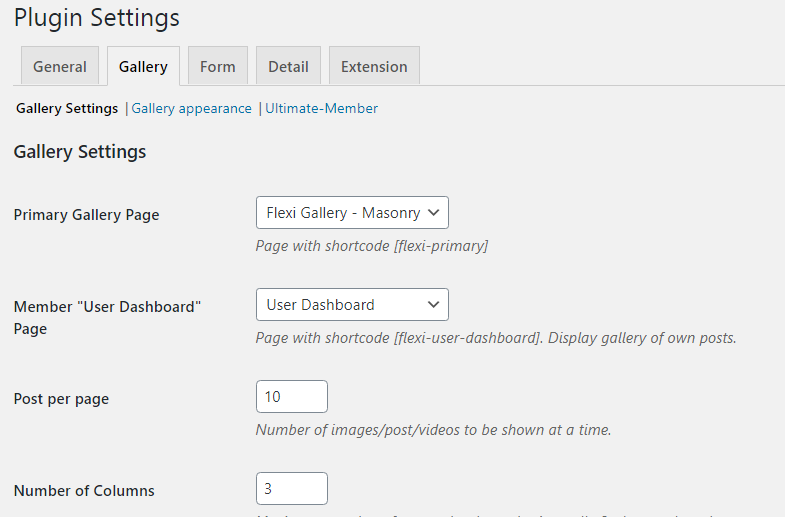The width and height of the screenshot is (785, 517).
Task: Click the Post per page label
Action: pyautogui.click(x=61, y=399)
